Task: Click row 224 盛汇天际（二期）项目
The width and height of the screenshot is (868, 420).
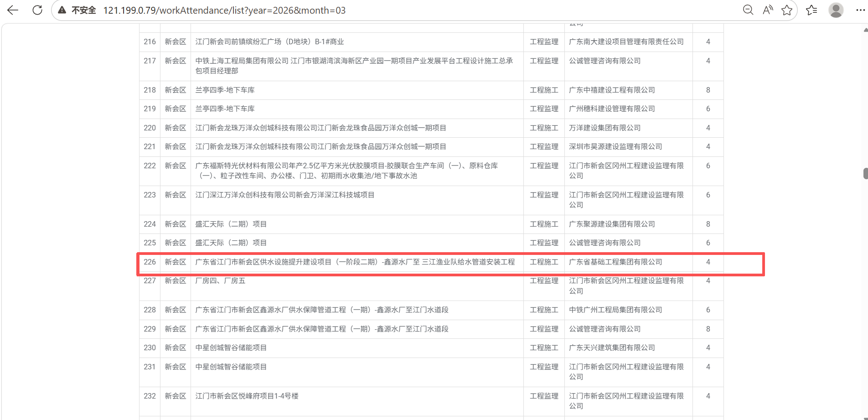Action: click(x=231, y=224)
